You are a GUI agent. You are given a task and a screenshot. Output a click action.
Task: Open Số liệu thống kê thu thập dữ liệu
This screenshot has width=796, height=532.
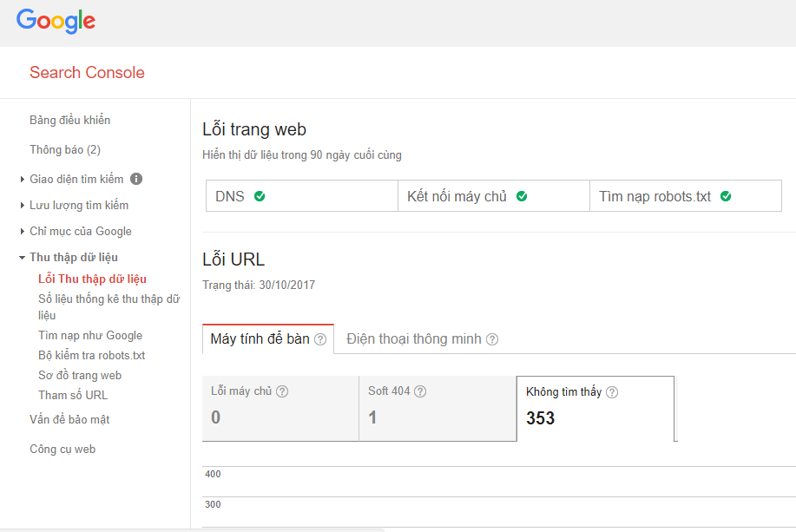(x=109, y=307)
